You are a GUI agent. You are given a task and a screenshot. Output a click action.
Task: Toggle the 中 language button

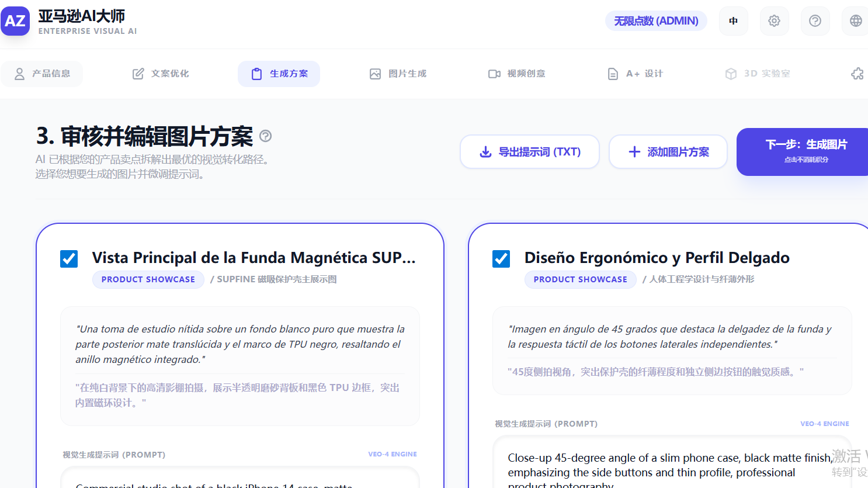click(733, 21)
